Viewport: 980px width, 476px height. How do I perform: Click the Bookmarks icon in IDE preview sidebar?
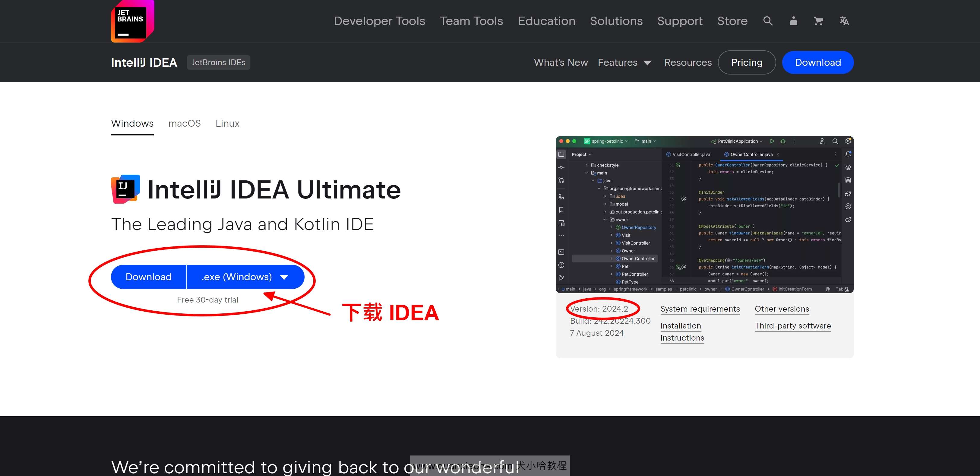pyautogui.click(x=561, y=210)
